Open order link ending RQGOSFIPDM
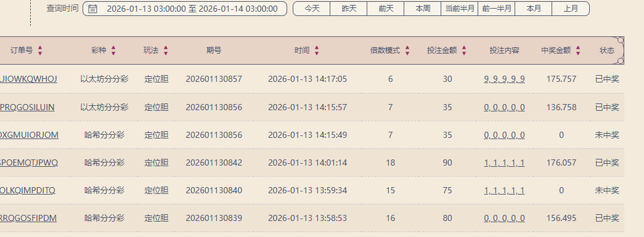 [x=28, y=218]
